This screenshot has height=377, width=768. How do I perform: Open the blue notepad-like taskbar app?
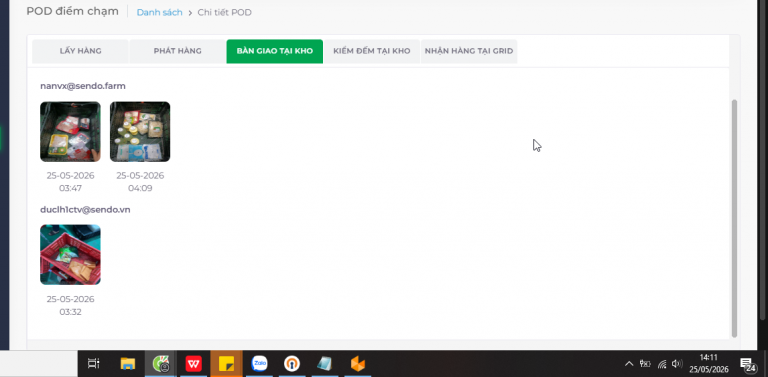point(324,364)
